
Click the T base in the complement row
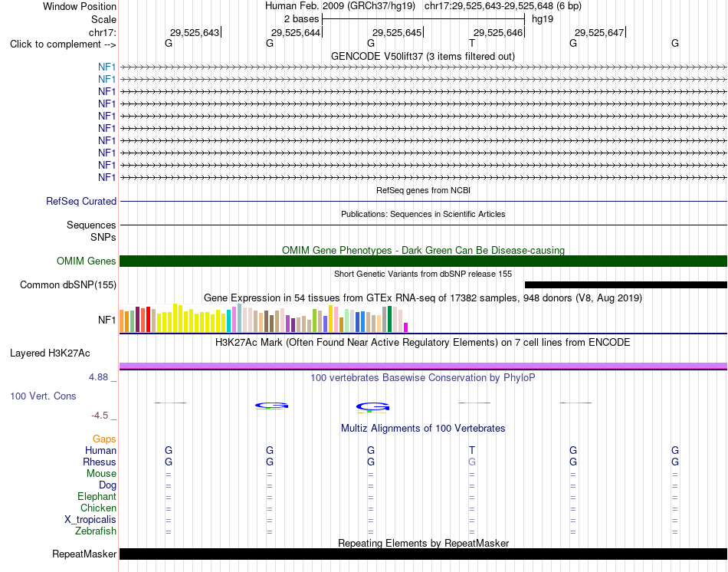point(472,43)
